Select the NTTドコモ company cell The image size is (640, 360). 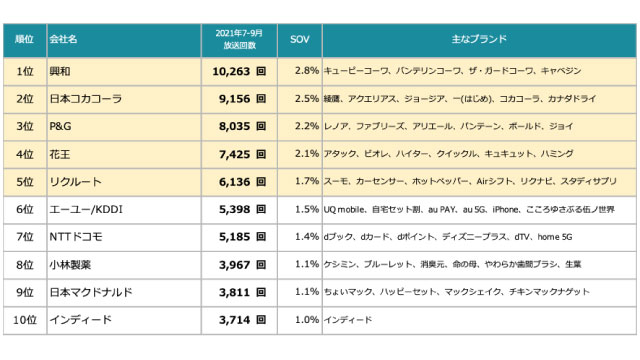pyautogui.click(x=124, y=237)
